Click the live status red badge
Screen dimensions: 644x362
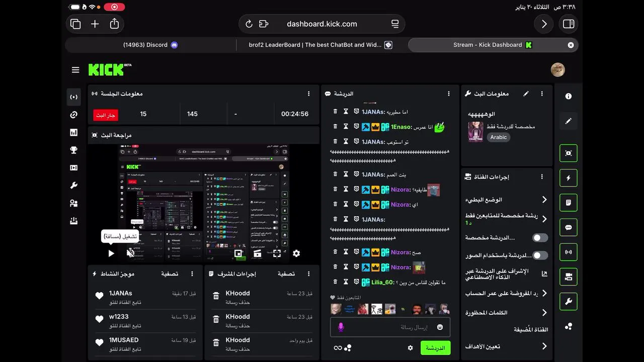point(106,115)
